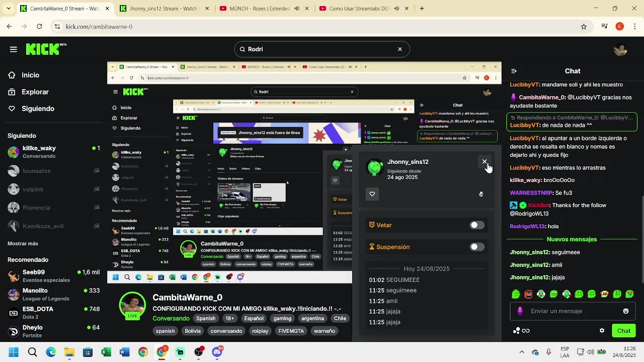Click the Rodri search field
Viewport: 644px width, 362px height.
point(322,49)
